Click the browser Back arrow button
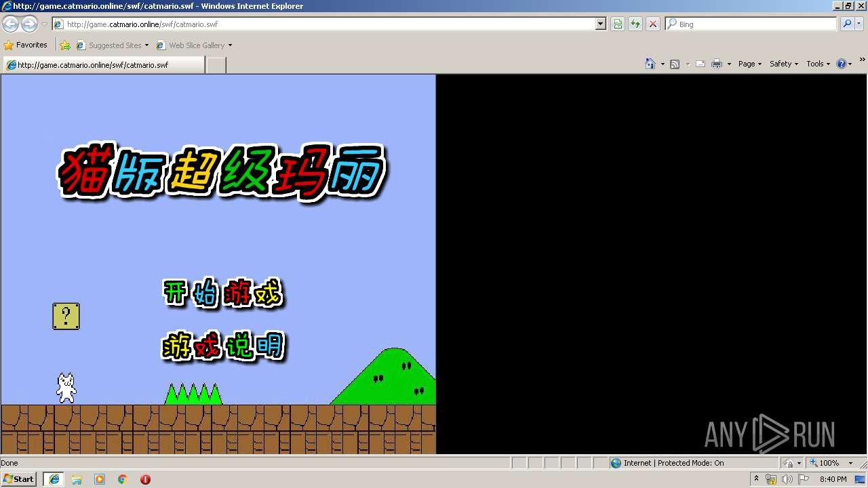Screen dimensions: 868x488 10,24
